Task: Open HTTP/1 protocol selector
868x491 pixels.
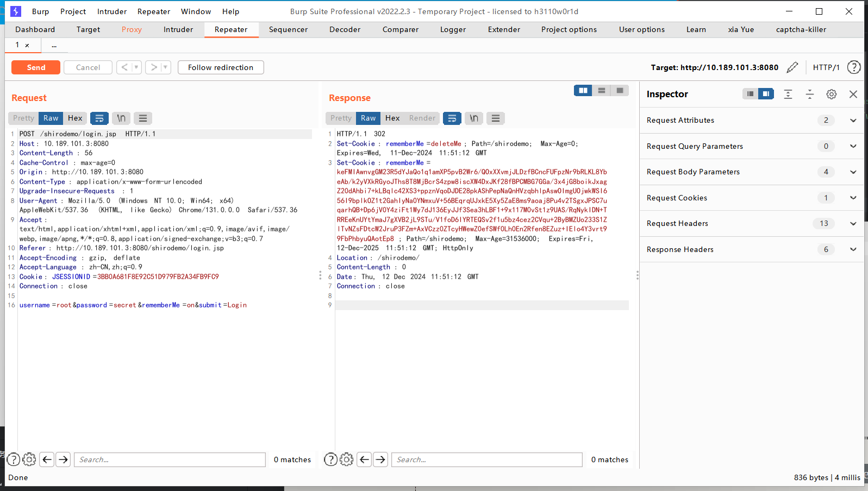Action: [826, 67]
